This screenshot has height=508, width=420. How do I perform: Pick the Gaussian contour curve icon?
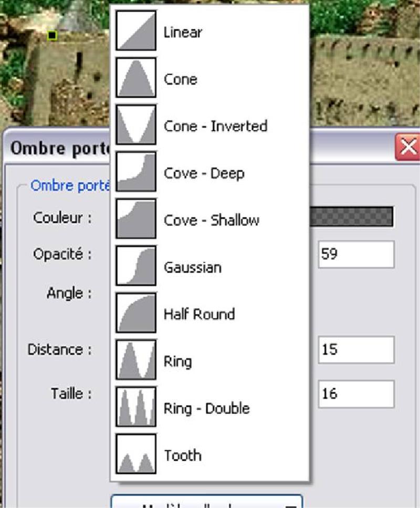[136, 265]
